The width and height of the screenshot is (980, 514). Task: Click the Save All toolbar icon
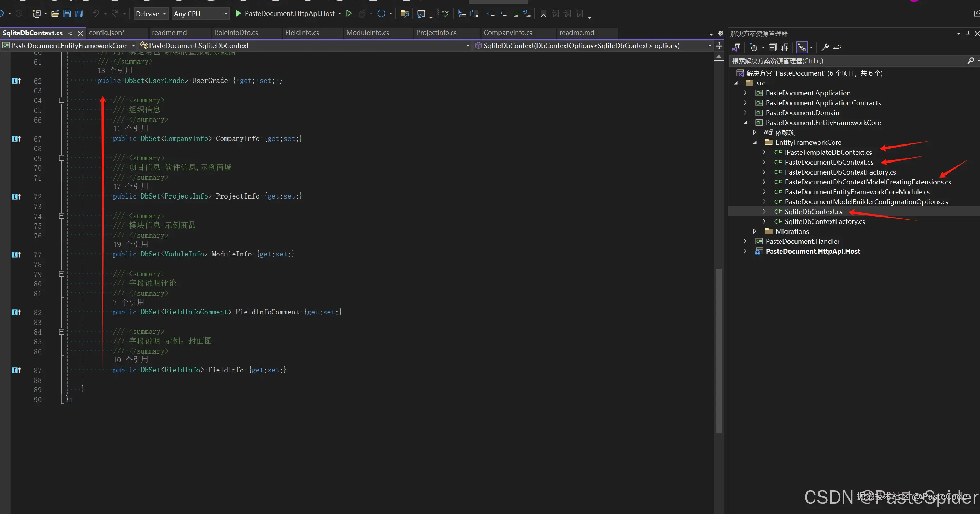tap(79, 14)
